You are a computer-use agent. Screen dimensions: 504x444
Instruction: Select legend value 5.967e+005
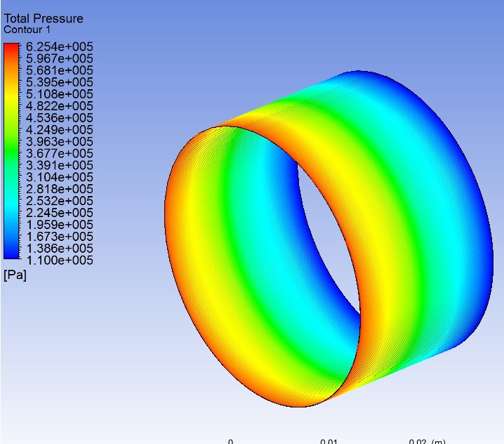(x=60, y=58)
